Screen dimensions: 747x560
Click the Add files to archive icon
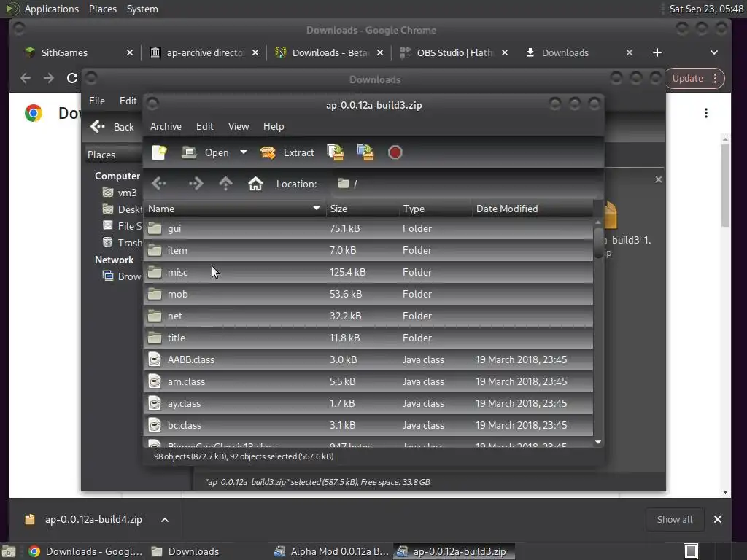point(336,152)
